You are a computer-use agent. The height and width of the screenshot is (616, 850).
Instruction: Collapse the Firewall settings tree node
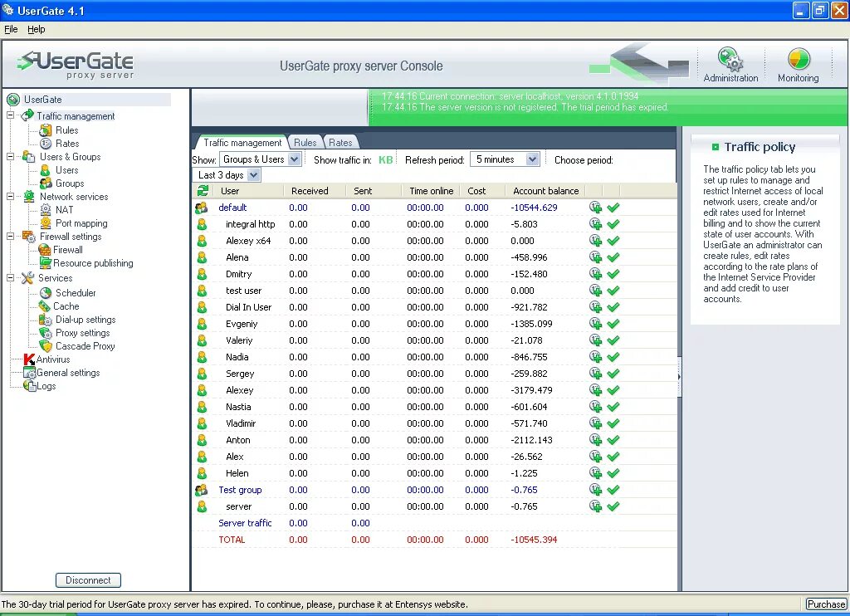tap(10, 237)
